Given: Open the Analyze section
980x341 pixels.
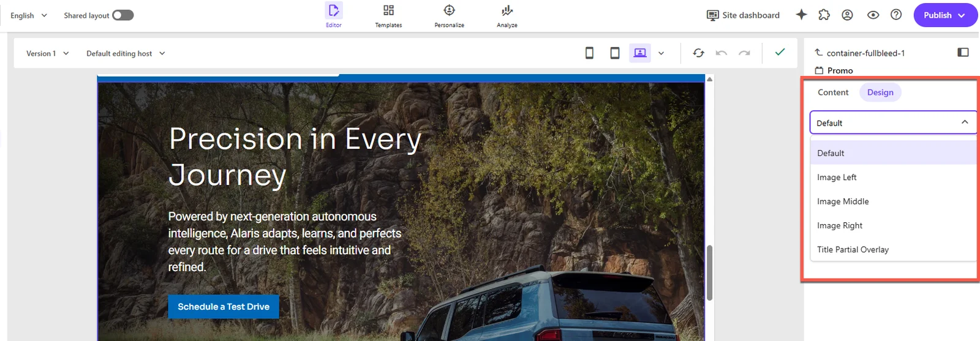Looking at the screenshot, I should coord(507,15).
